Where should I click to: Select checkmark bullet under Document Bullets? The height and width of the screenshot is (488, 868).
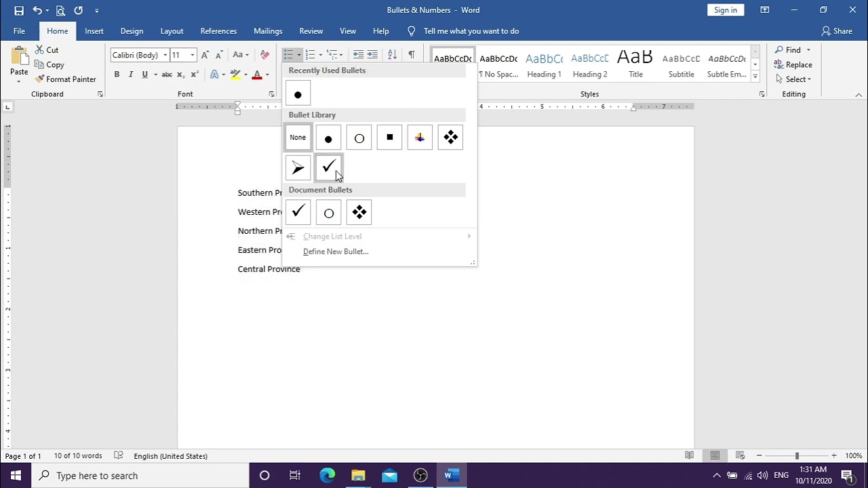(x=298, y=212)
